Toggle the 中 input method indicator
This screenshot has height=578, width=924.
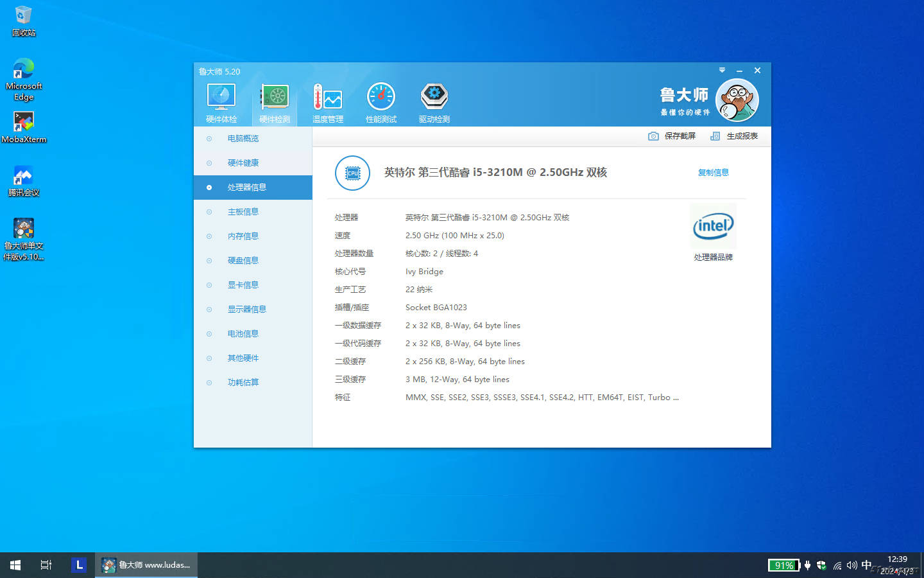tap(866, 565)
